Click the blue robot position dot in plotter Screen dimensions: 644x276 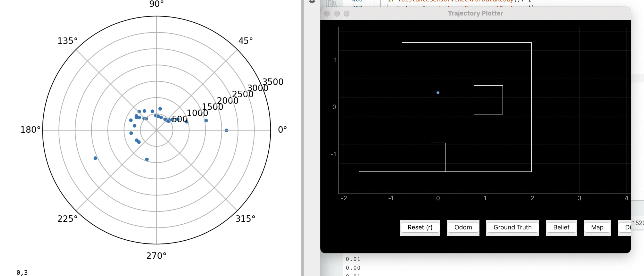[x=438, y=93]
